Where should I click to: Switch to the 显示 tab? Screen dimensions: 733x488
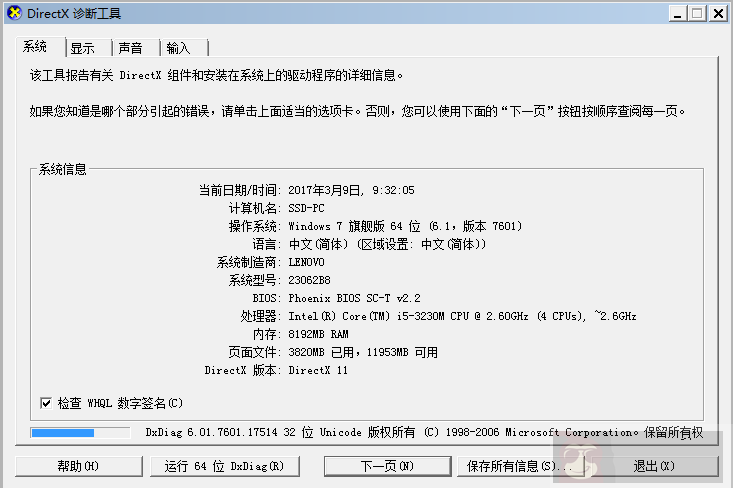(89, 48)
